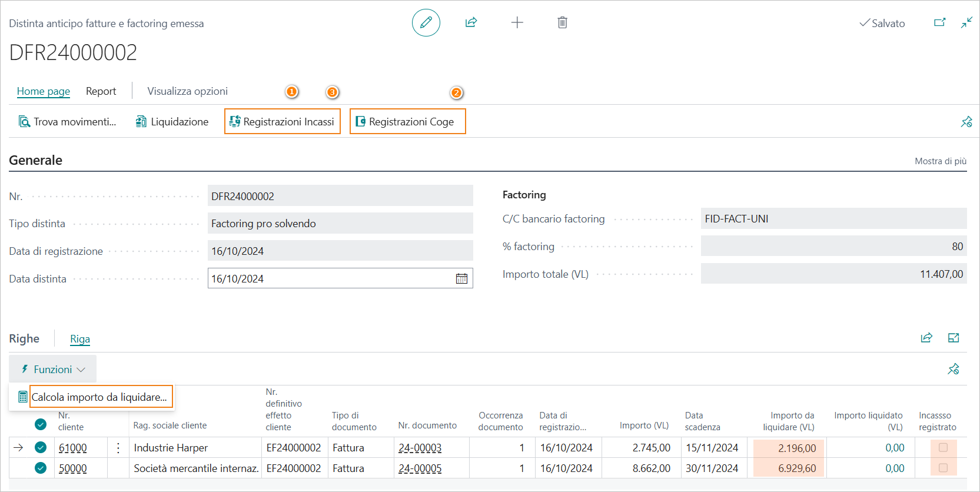Open the share icon in header

pyautogui.click(x=471, y=23)
